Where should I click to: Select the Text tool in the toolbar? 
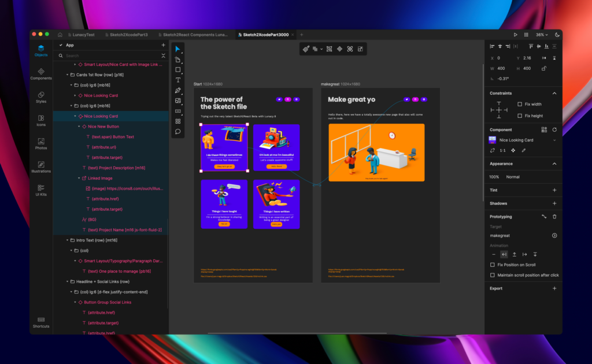(x=178, y=80)
